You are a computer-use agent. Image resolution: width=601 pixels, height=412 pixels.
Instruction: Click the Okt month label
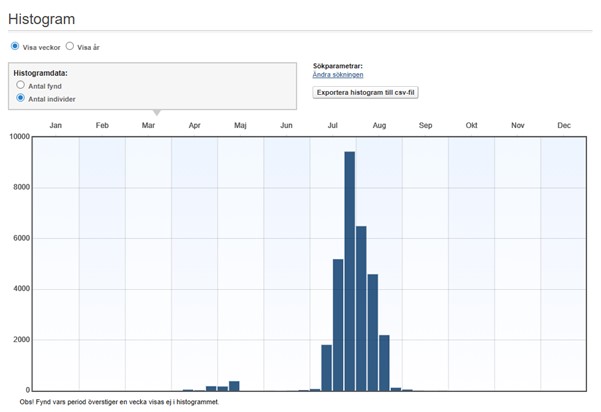471,125
